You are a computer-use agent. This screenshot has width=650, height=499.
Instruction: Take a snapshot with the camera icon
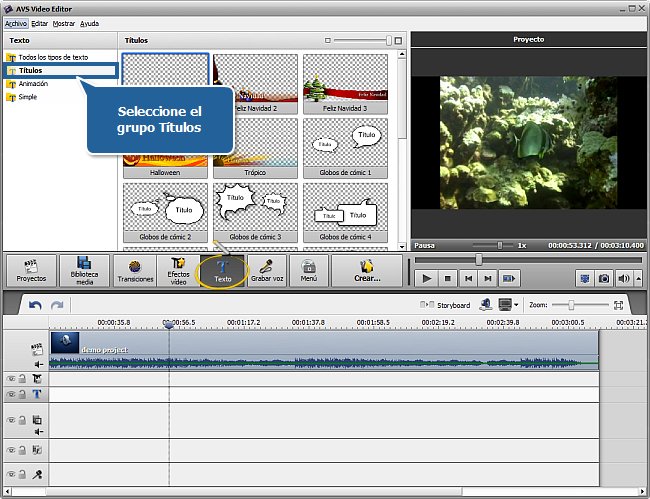605,278
